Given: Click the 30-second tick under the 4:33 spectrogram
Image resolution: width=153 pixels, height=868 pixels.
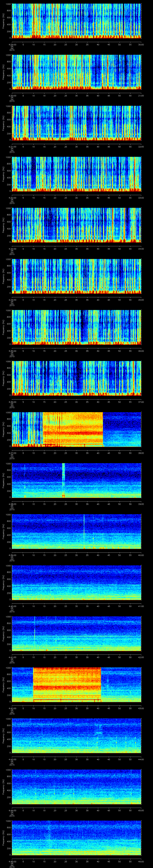Looking at the screenshot, I should [76, 249].
